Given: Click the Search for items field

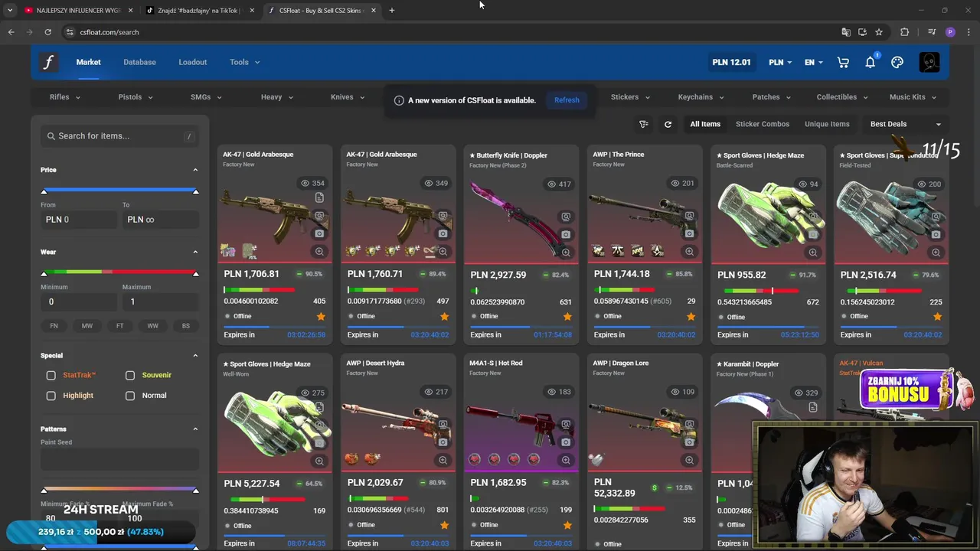Looking at the screenshot, I should click(119, 135).
